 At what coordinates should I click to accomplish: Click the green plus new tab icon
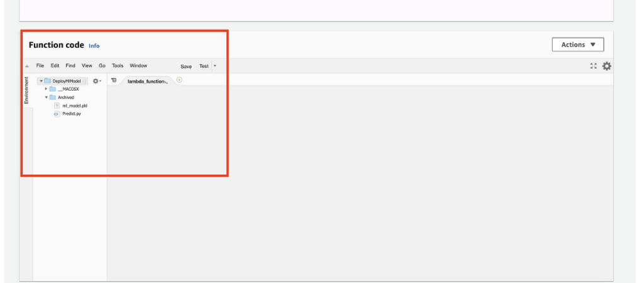(x=179, y=80)
